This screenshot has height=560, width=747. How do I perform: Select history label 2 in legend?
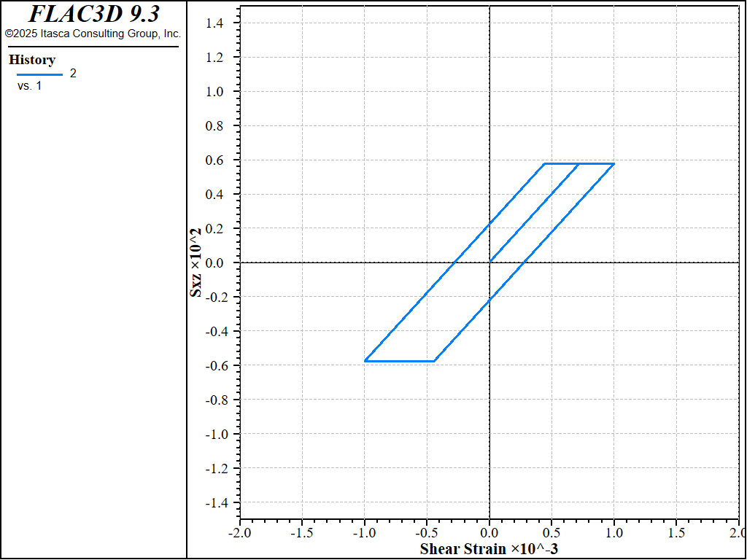[73, 74]
